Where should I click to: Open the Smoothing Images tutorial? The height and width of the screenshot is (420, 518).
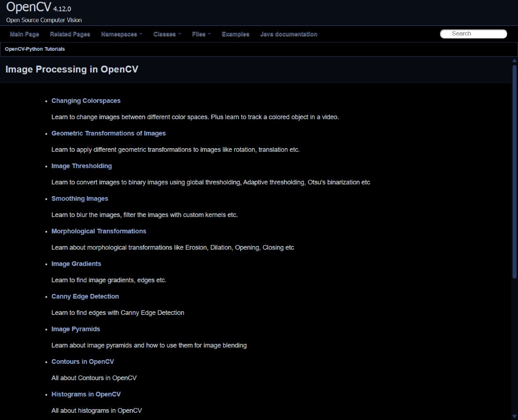80,198
